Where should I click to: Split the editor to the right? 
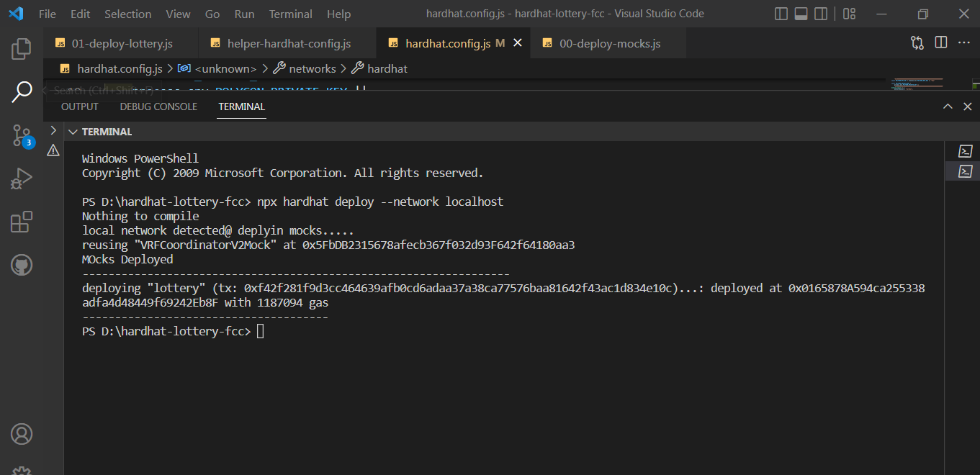(x=940, y=43)
